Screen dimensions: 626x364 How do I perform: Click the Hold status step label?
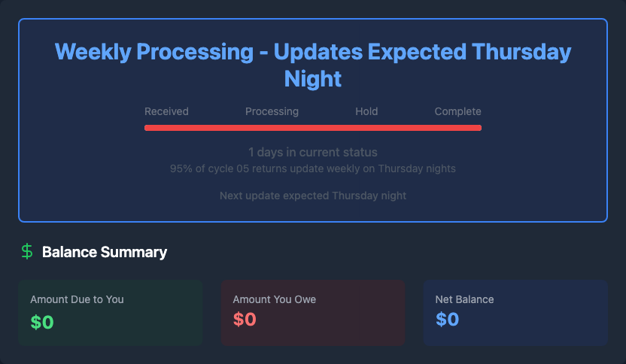coord(366,111)
